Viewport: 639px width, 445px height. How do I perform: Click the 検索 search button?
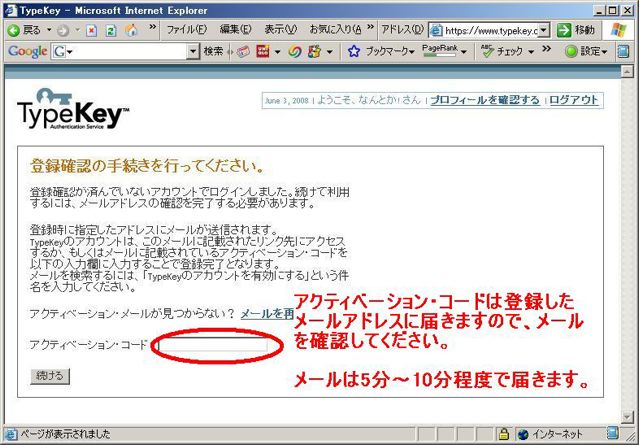click(x=213, y=51)
